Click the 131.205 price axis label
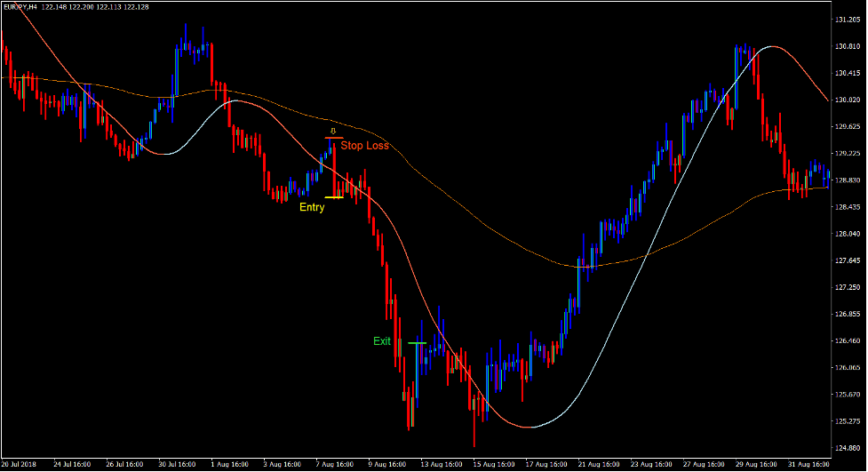 coord(848,20)
